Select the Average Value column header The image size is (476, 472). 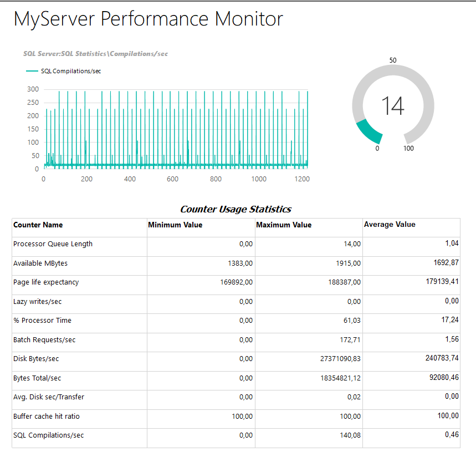tap(390, 225)
